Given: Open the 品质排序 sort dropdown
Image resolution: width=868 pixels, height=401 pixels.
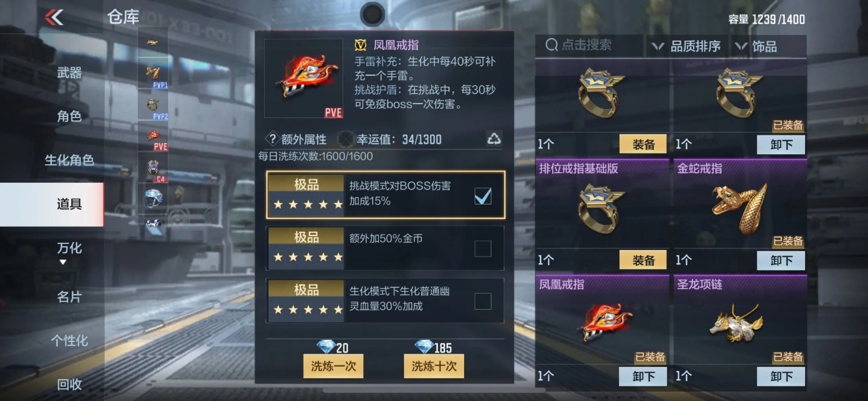Looking at the screenshot, I should [x=687, y=46].
